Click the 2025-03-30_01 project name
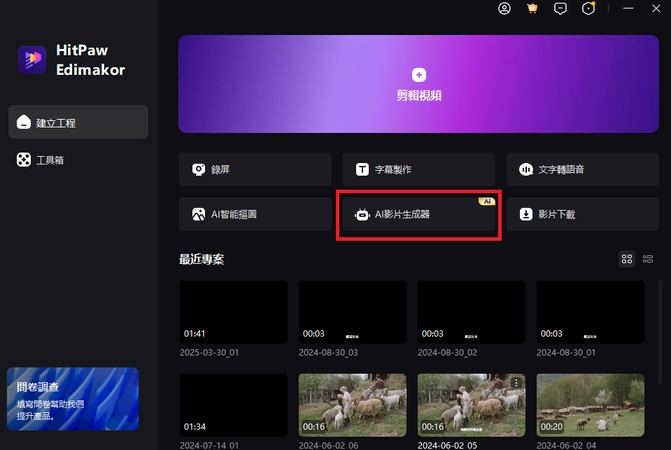The image size is (671, 450). click(209, 352)
